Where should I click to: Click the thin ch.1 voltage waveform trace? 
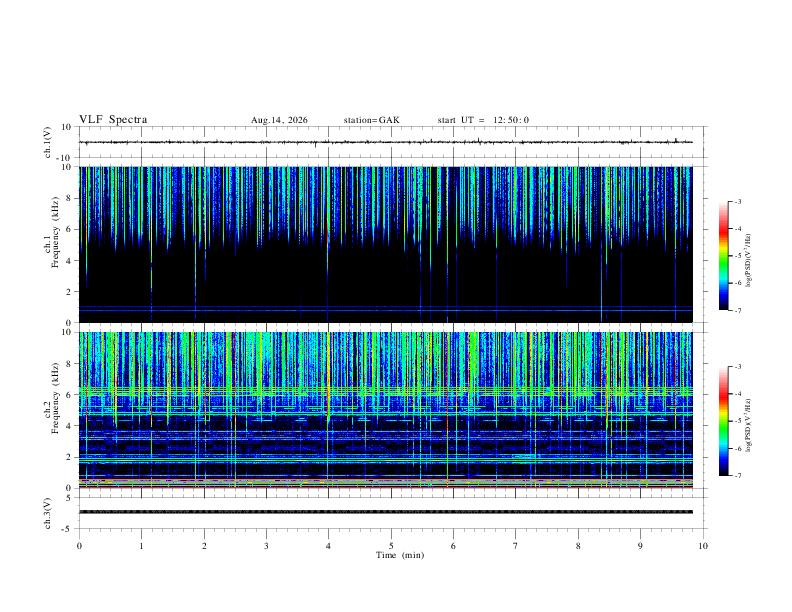pyautogui.click(x=385, y=142)
